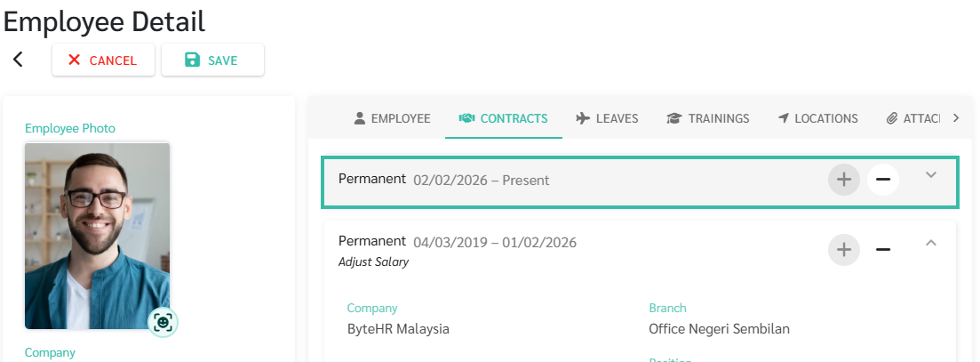Viewport: 980px width, 362px height.
Task: Select the Contracts tab
Action: [503, 118]
